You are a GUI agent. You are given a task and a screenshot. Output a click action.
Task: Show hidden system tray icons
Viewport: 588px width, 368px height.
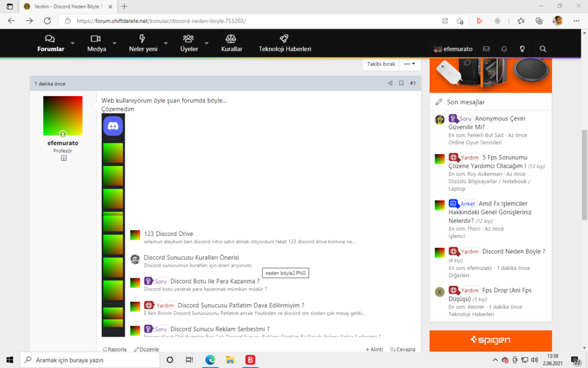tap(495, 360)
